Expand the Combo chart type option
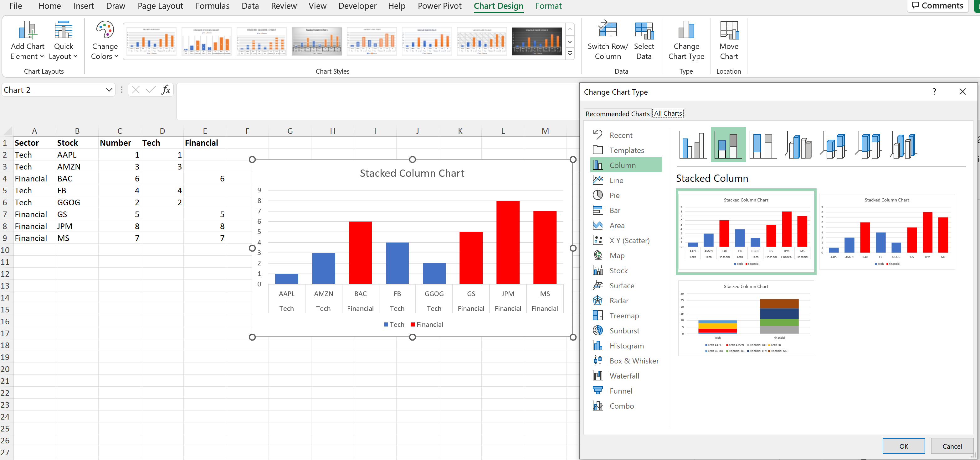The image size is (980, 460). pos(622,405)
